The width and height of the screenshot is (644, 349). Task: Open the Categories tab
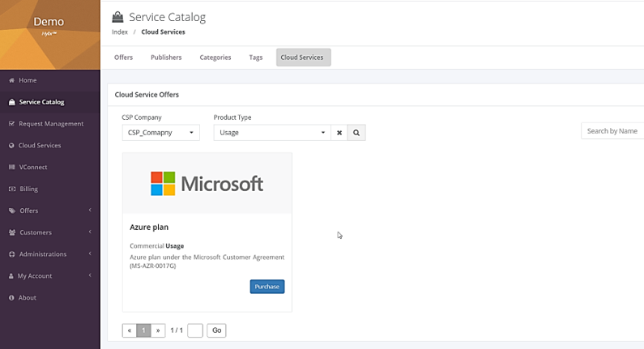point(215,57)
